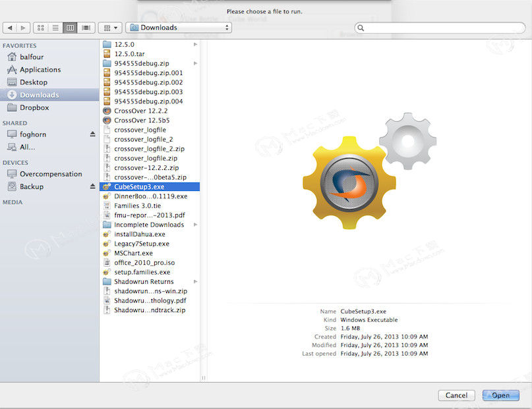Select the crossover_logfile_2 document
532x409 pixels.
click(150, 139)
